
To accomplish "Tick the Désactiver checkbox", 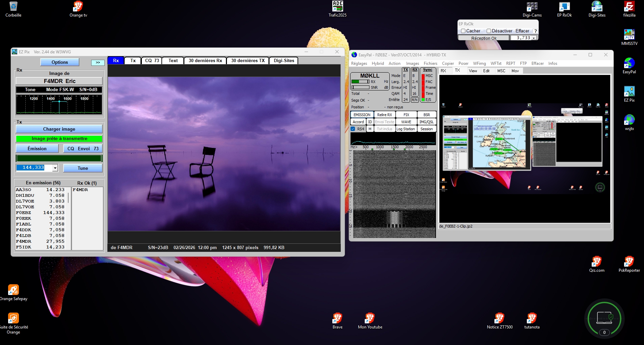I will tap(489, 31).
